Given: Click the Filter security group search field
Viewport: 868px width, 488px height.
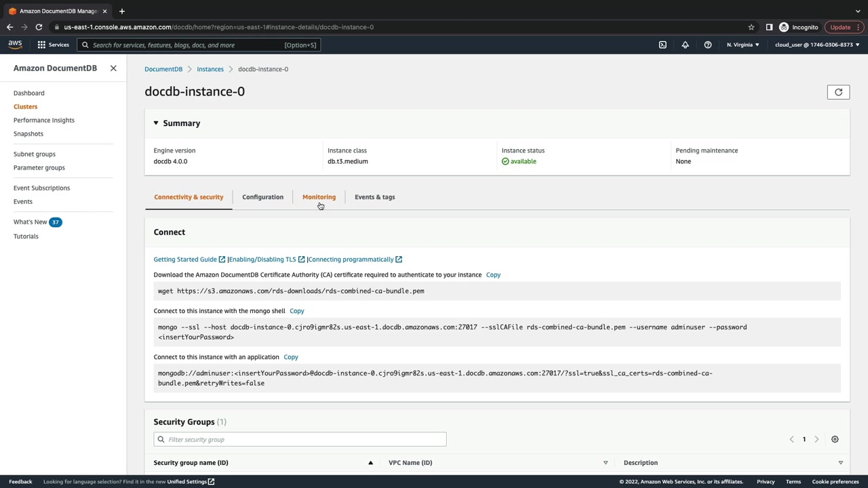Looking at the screenshot, I should coord(300,440).
